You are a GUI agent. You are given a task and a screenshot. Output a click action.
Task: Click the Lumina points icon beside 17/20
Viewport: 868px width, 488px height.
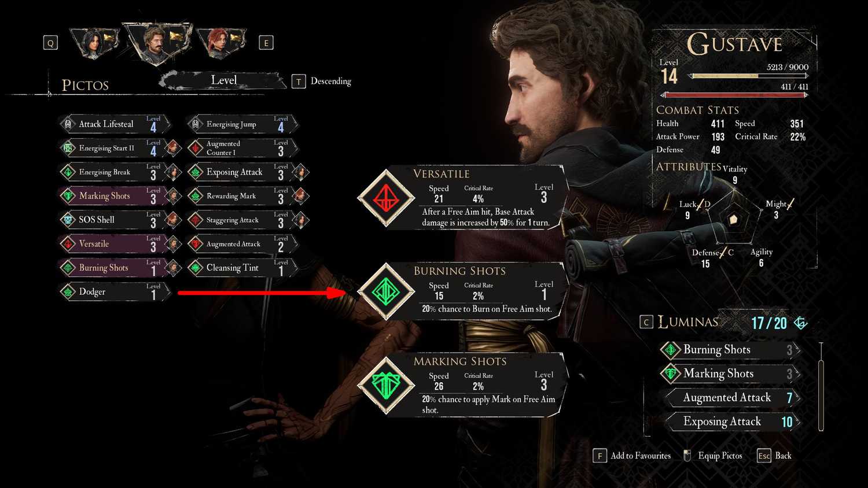click(x=800, y=323)
